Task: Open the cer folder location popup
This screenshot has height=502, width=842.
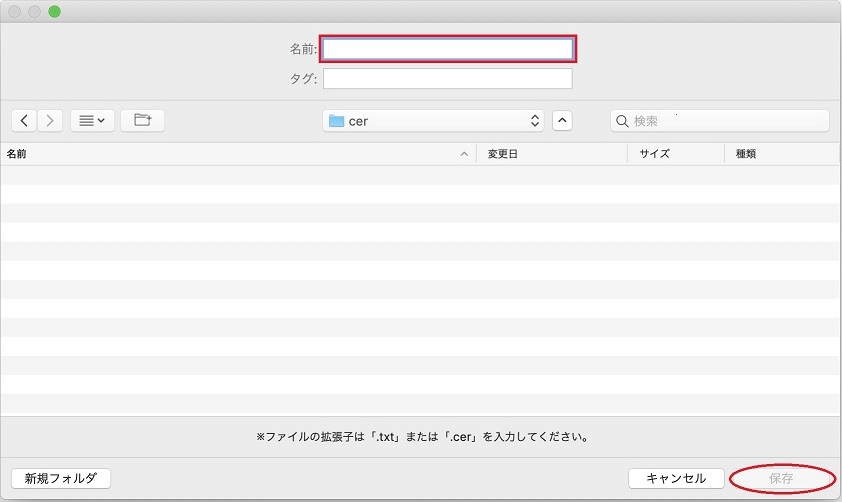Action: click(x=433, y=120)
